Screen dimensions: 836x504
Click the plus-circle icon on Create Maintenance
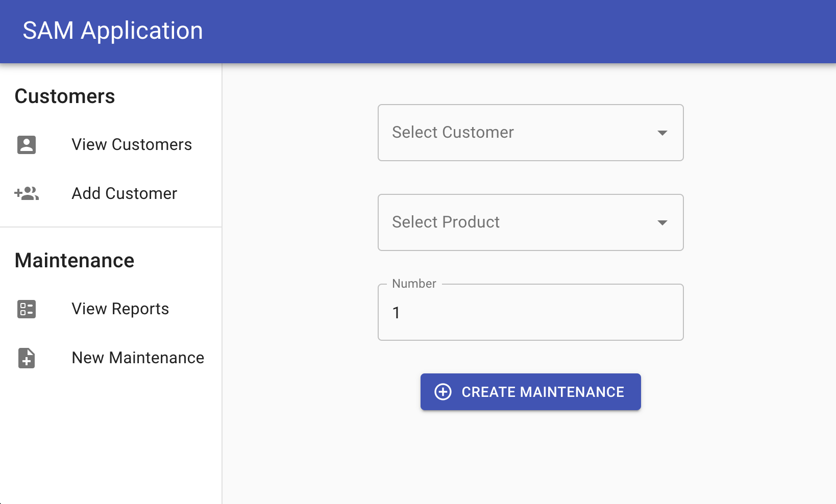point(443,392)
